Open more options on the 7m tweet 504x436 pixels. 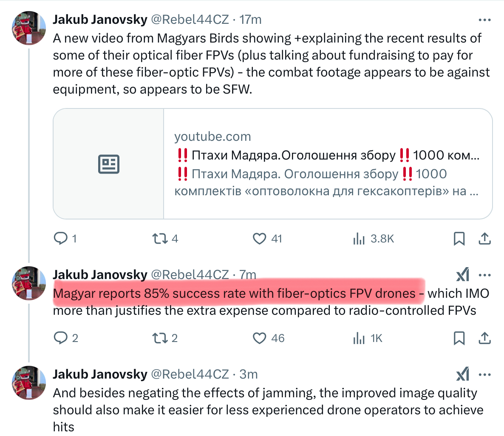point(484,275)
